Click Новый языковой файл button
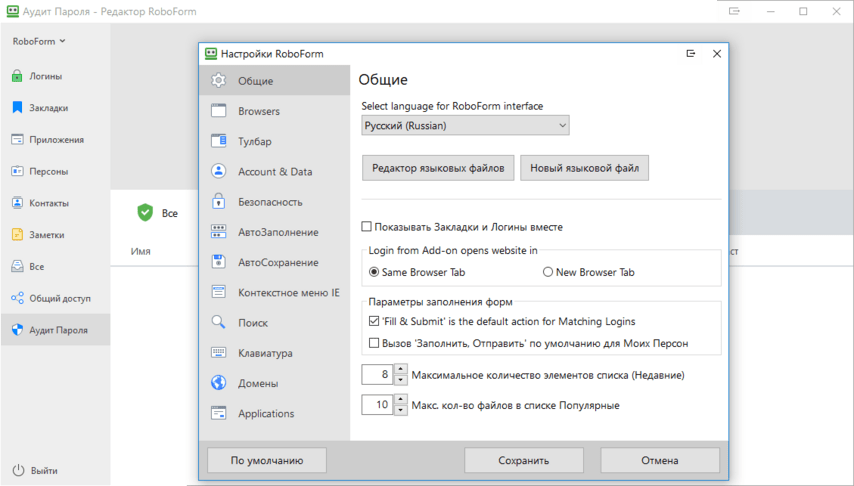854x486 pixels. pyautogui.click(x=584, y=168)
